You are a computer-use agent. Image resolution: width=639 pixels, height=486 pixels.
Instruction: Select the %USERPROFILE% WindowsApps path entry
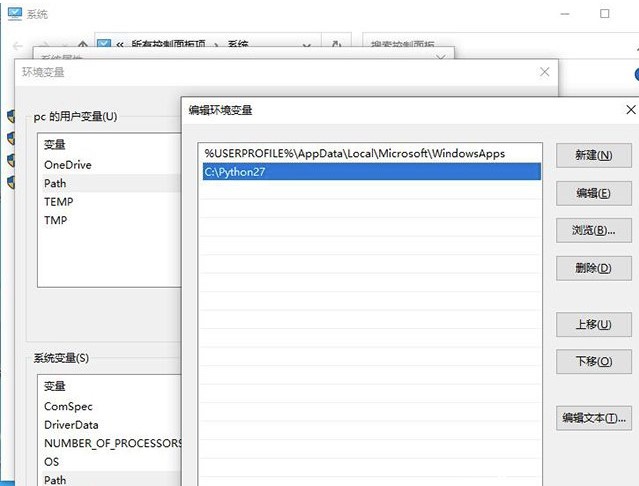coord(372,154)
